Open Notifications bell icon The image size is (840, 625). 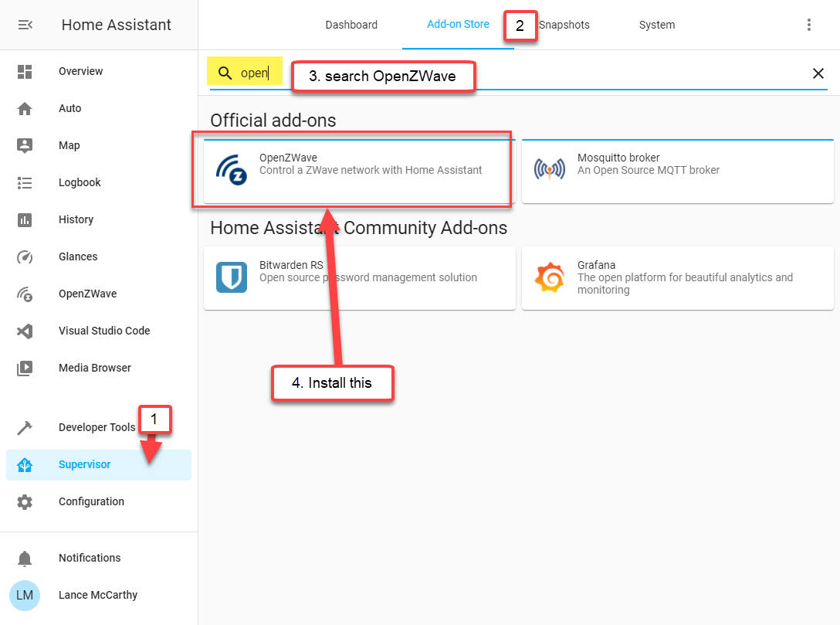[25, 559]
